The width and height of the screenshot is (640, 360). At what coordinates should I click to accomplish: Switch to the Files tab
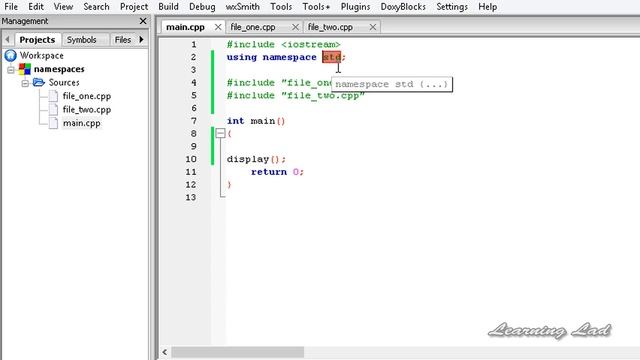(123, 40)
